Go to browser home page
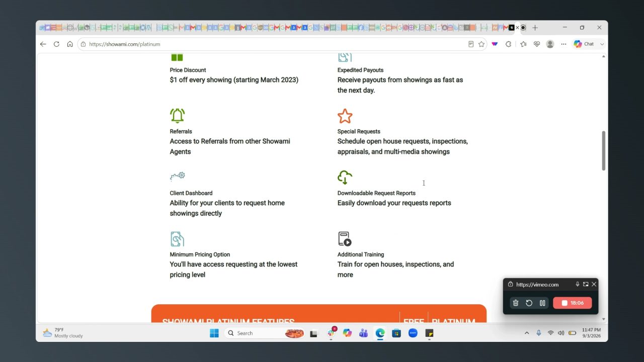 pyautogui.click(x=70, y=44)
